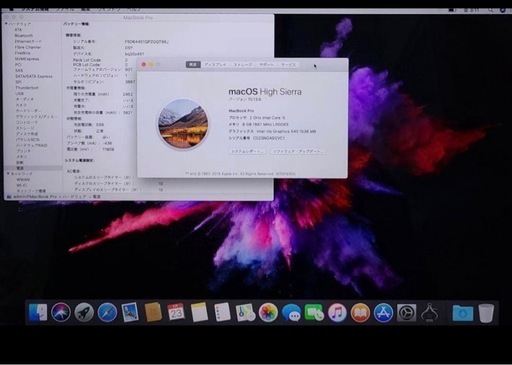
Task: Select SAS in the sidebar
Action: click(x=19, y=70)
